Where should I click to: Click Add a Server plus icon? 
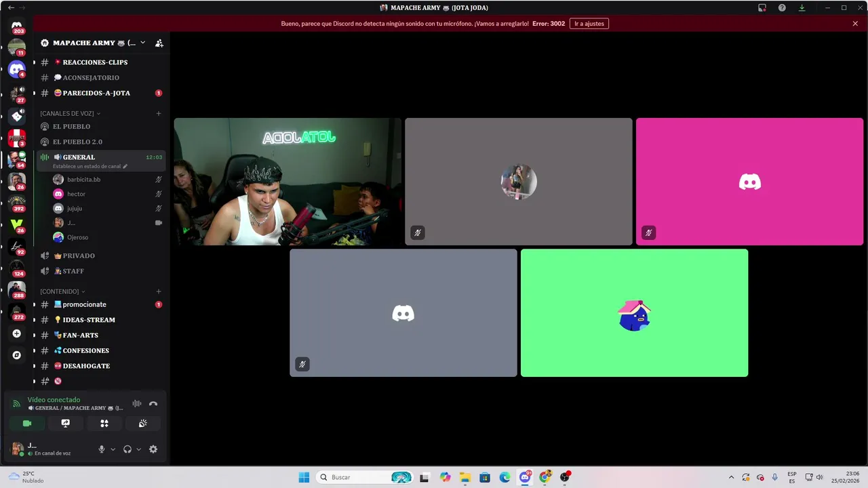click(x=17, y=333)
